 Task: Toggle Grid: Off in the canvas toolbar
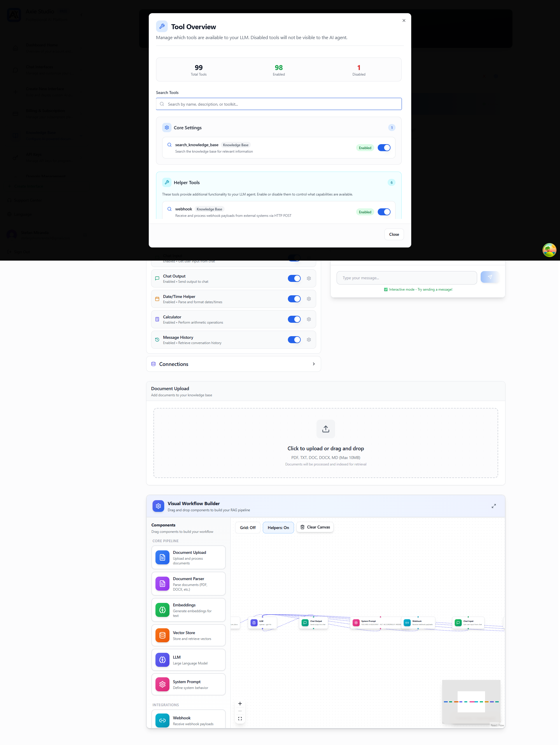[x=247, y=527]
